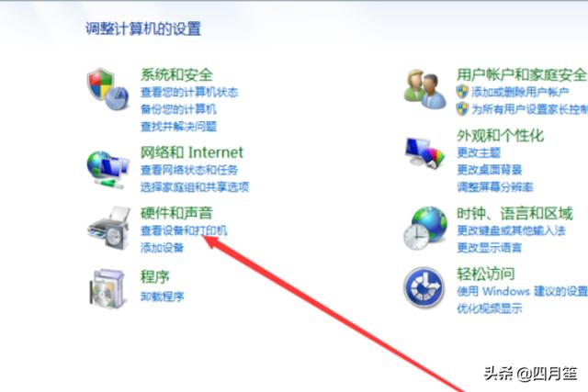This screenshot has width=588, height=392.
Task: Open the Hardware and Sound printer icon
Action: [108, 229]
